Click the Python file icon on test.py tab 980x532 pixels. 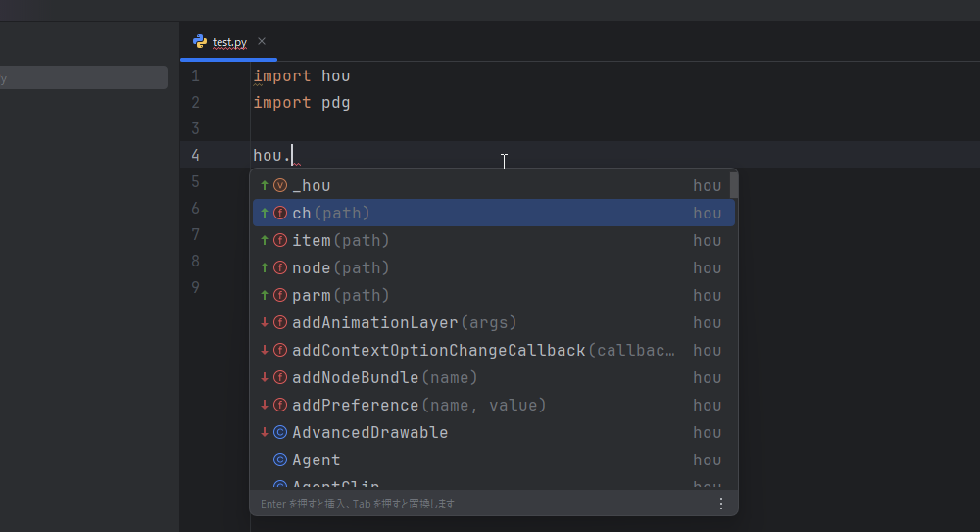pyautogui.click(x=200, y=42)
